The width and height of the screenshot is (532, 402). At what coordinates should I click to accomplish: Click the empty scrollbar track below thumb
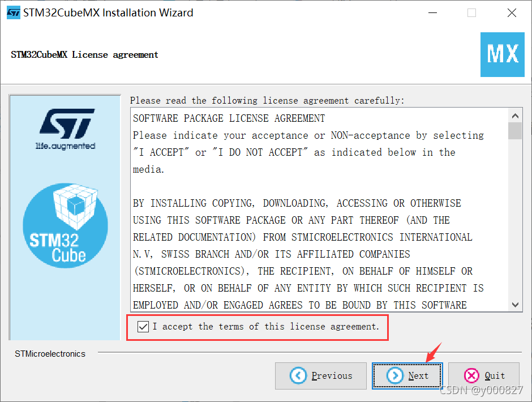click(515, 219)
